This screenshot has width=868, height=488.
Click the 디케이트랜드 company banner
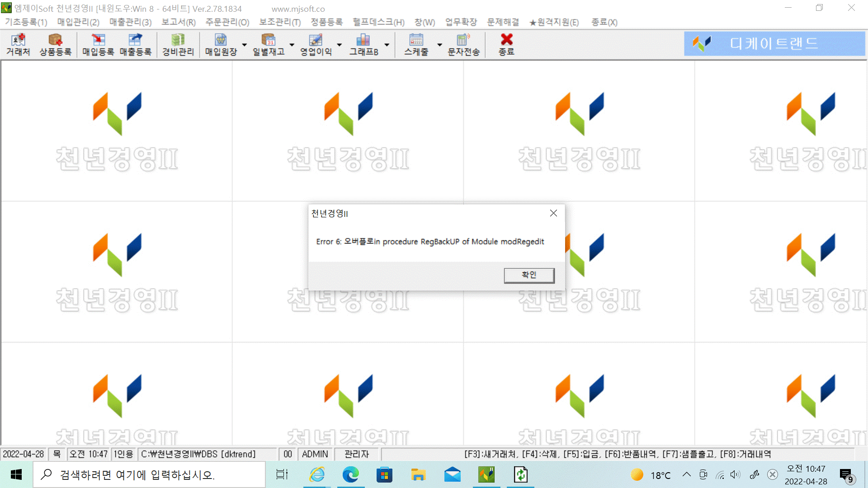tap(774, 44)
